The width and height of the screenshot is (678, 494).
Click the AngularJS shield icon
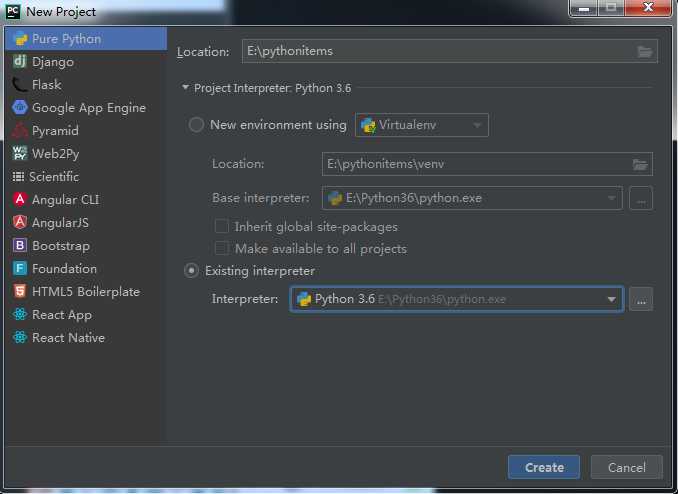click(20, 222)
